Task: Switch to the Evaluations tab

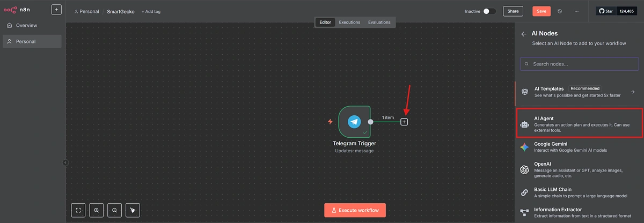Action: coord(379,23)
